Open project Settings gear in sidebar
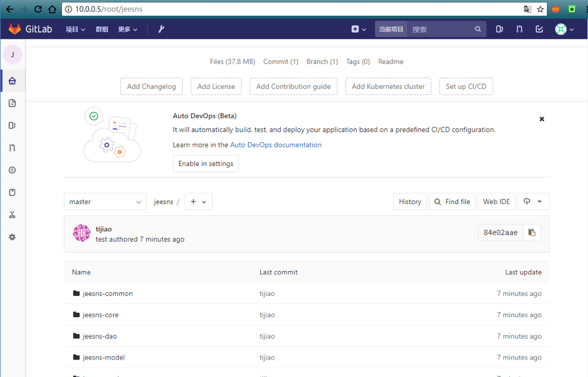This screenshot has width=588, height=377. point(12,237)
